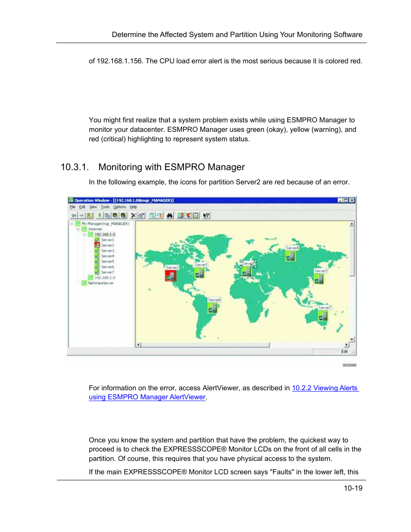Select the Server6 icon over South America

(213, 308)
